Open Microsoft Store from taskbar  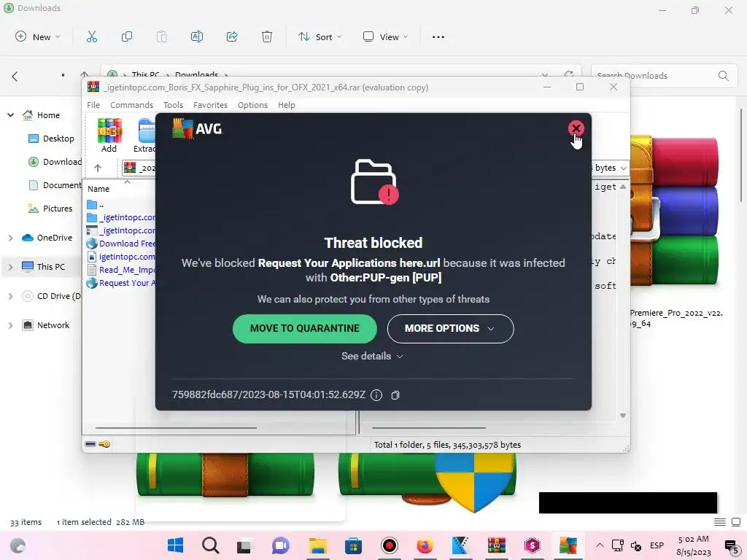coord(354,545)
